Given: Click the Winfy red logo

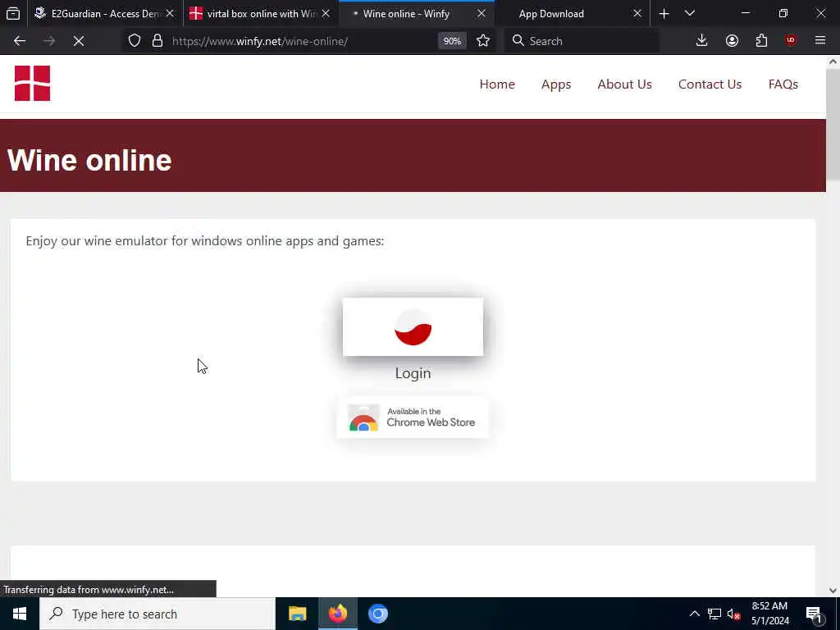Looking at the screenshot, I should point(32,83).
